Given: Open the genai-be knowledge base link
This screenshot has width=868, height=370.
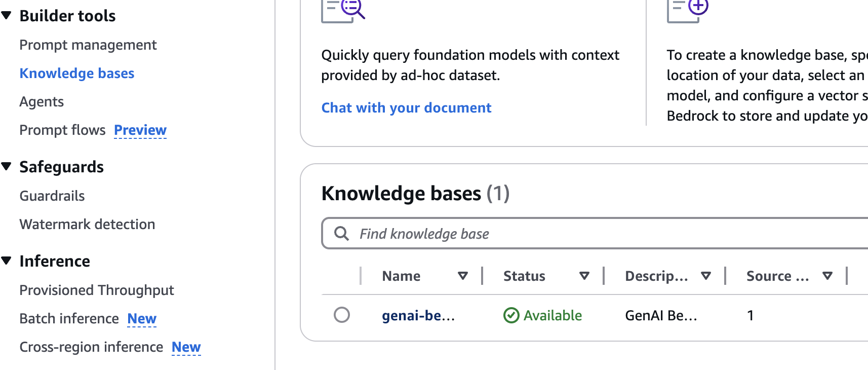Looking at the screenshot, I should pyautogui.click(x=418, y=315).
